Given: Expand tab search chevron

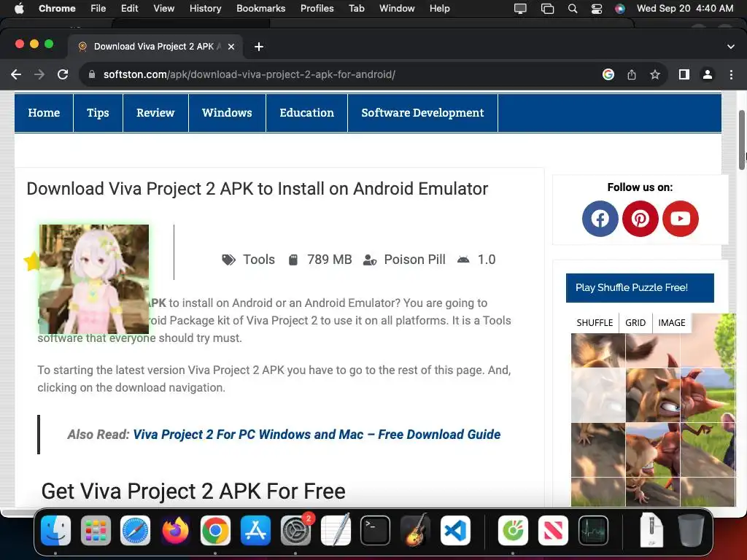Looking at the screenshot, I should click(x=730, y=47).
